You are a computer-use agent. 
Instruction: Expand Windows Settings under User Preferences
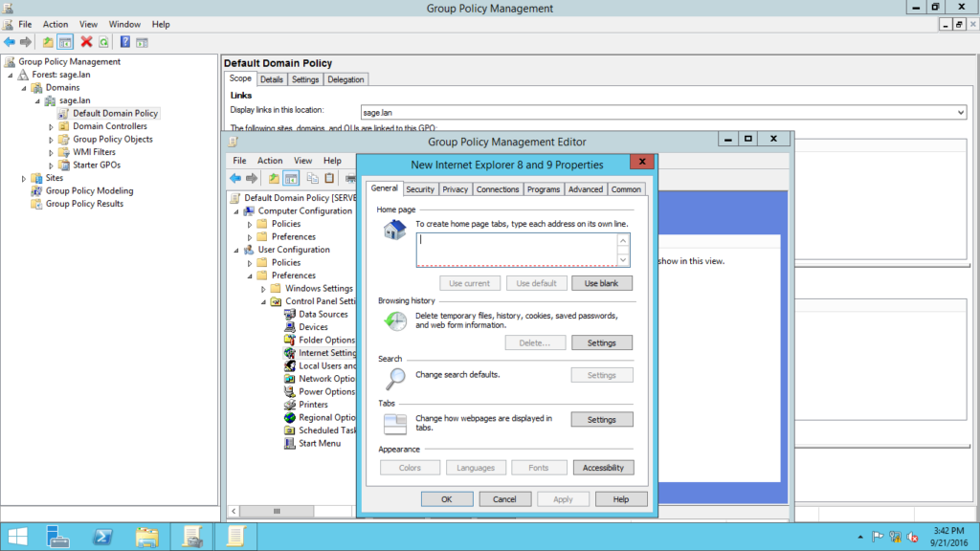click(x=263, y=288)
